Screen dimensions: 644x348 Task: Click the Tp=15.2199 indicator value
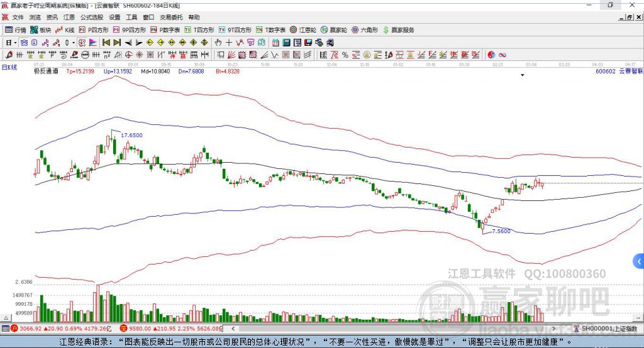click(80, 71)
